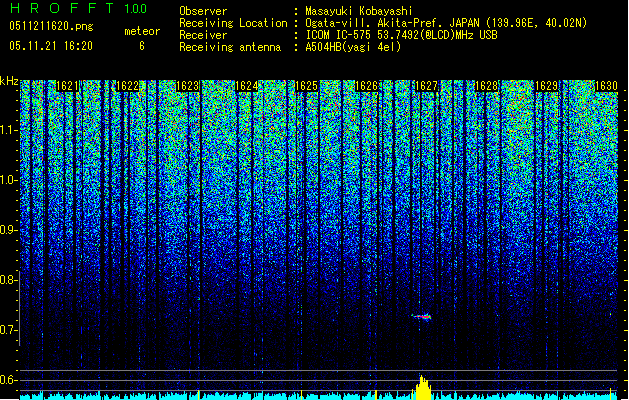
Task: Click the 1.1 kHz axis label
Action: (8, 130)
